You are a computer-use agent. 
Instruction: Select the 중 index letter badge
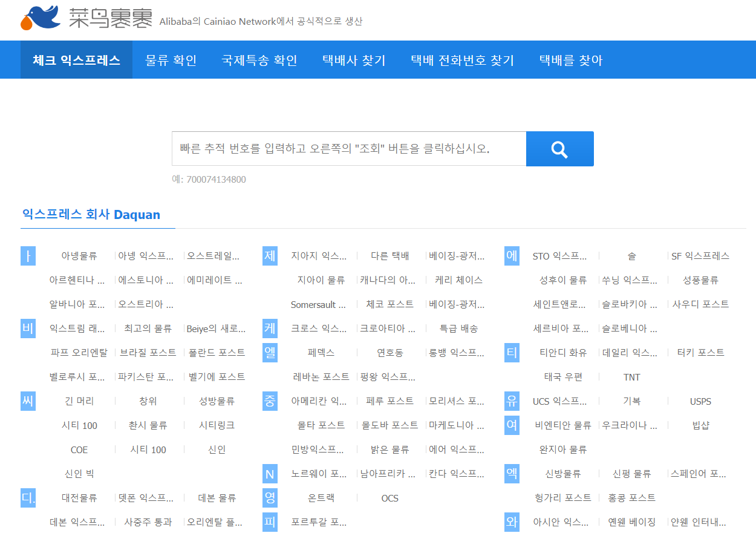click(x=270, y=401)
